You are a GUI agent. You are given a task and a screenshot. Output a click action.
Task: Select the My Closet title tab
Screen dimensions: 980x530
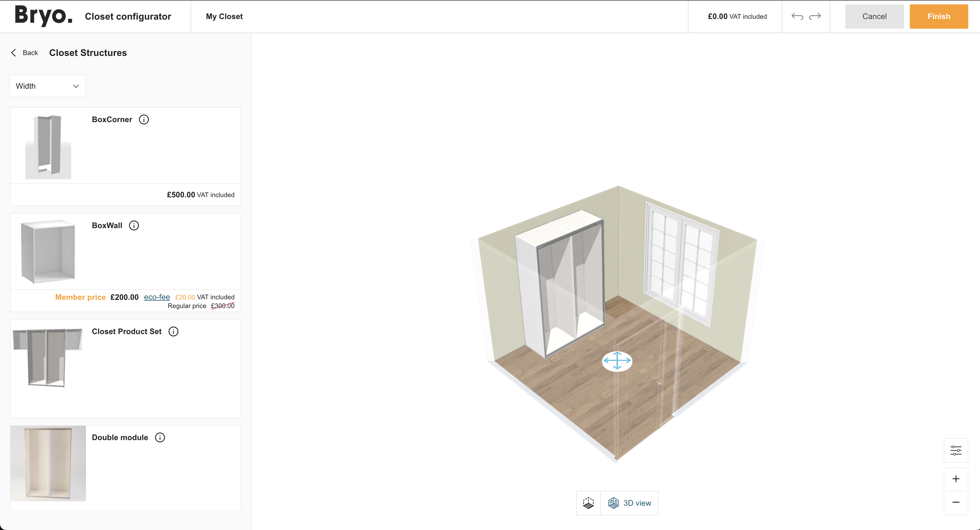[224, 16]
